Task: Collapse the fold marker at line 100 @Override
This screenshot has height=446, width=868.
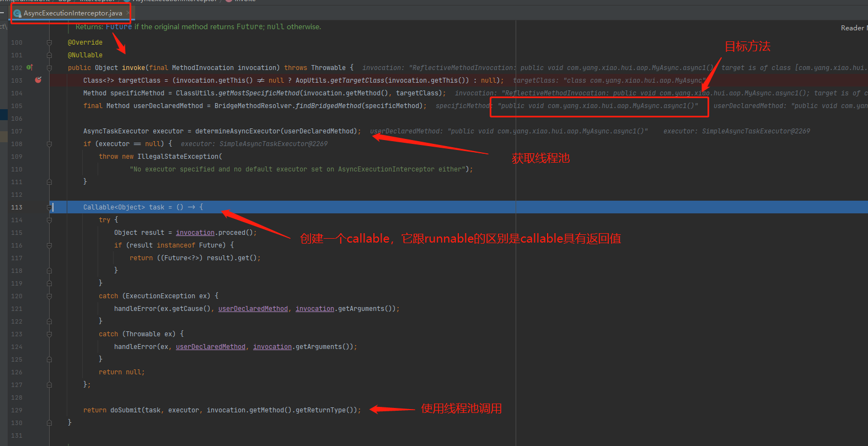Action: [x=49, y=42]
